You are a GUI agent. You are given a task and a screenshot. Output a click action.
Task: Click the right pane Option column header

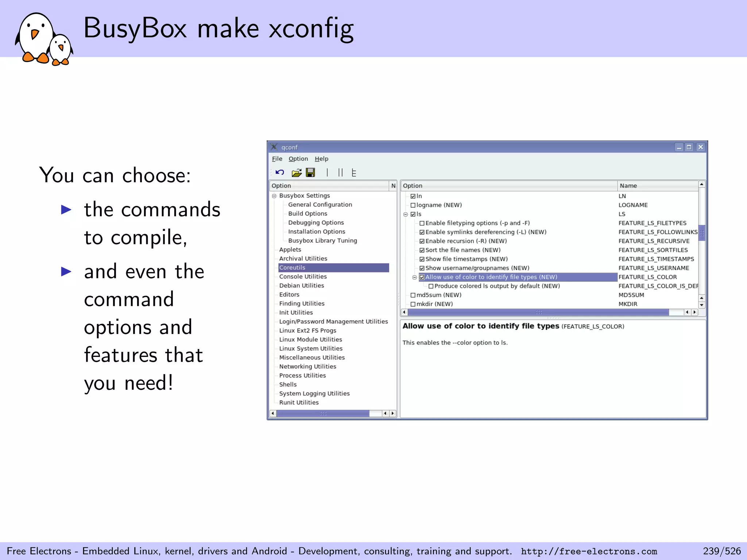(509, 186)
